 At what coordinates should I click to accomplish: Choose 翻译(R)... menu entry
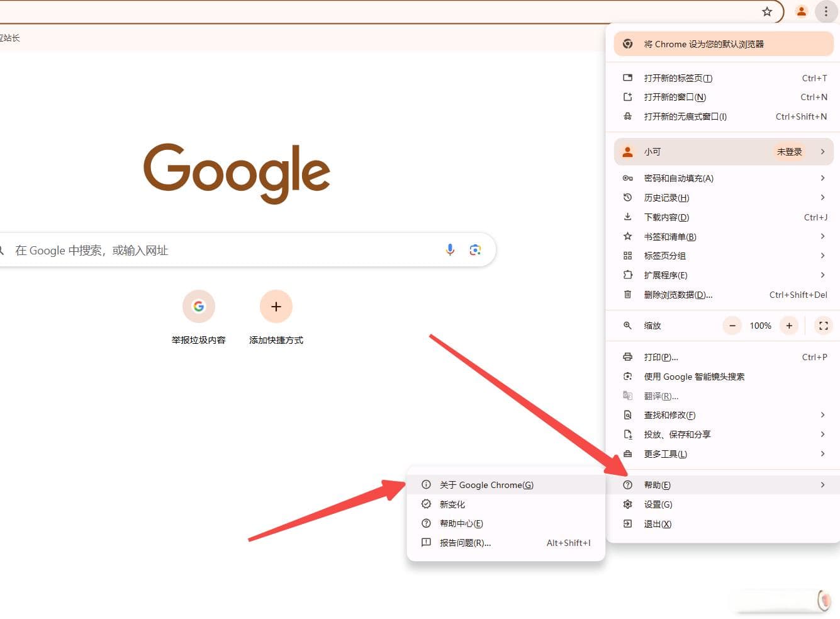tap(724, 396)
